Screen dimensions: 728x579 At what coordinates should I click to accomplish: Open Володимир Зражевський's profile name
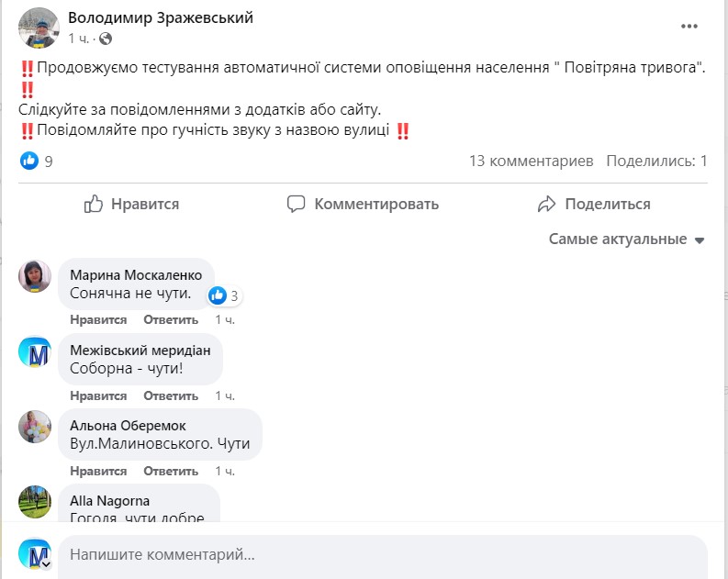(161, 18)
